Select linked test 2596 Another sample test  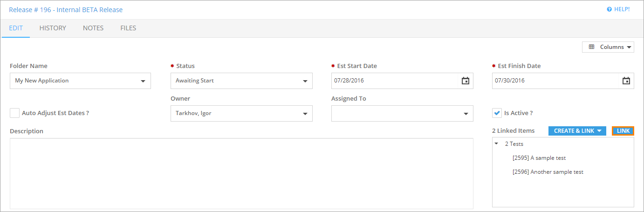click(x=548, y=172)
